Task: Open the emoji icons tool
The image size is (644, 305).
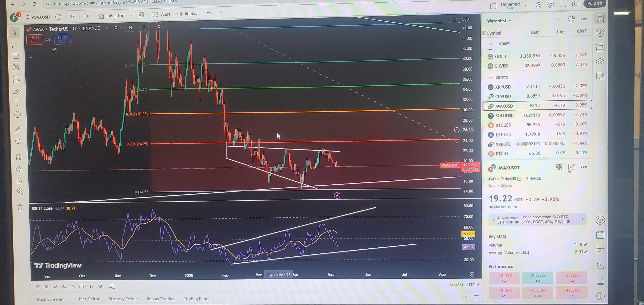Action: click(17, 114)
